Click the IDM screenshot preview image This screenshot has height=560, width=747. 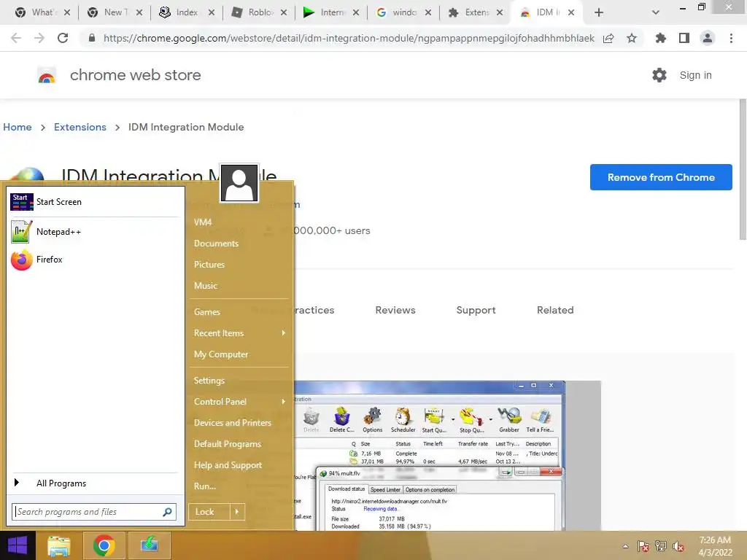click(x=448, y=456)
